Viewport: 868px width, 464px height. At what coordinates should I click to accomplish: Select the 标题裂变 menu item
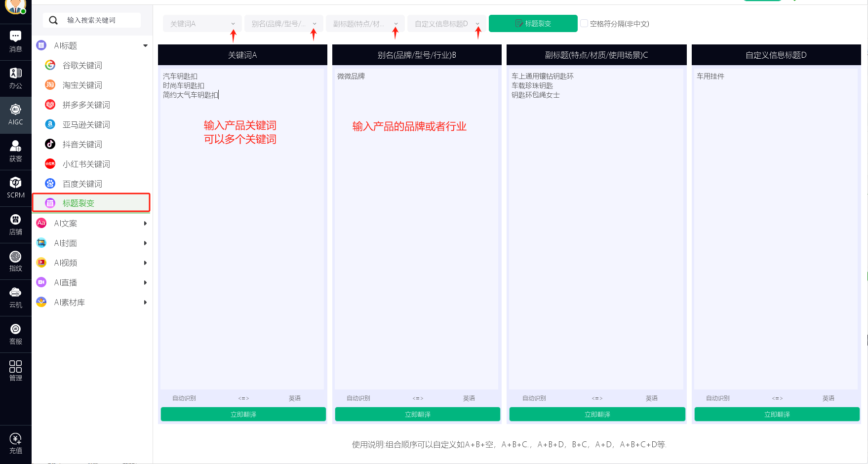(x=91, y=203)
